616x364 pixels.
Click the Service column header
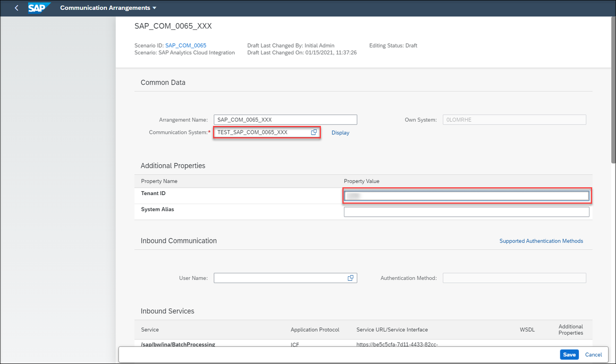tap(150, 330)
